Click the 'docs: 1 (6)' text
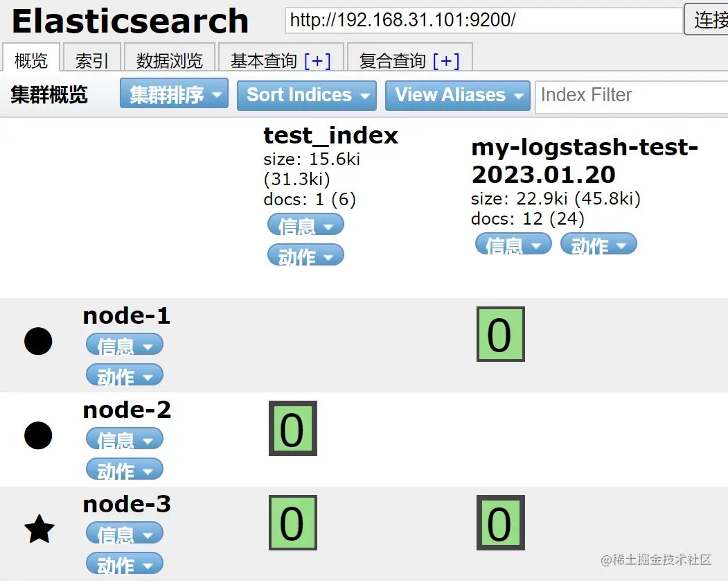The image size is (728, 583). pos(310,199)
